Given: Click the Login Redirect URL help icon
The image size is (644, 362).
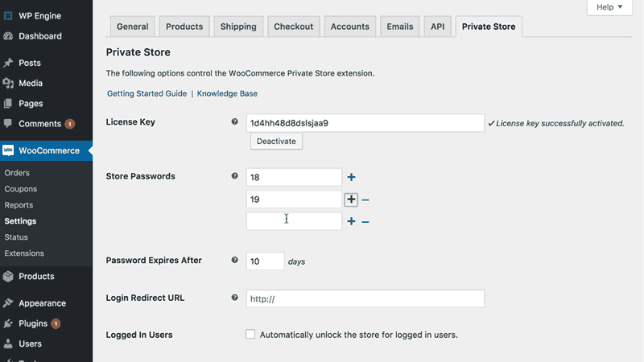Looking at the screenshot, I should click(234, 298).
